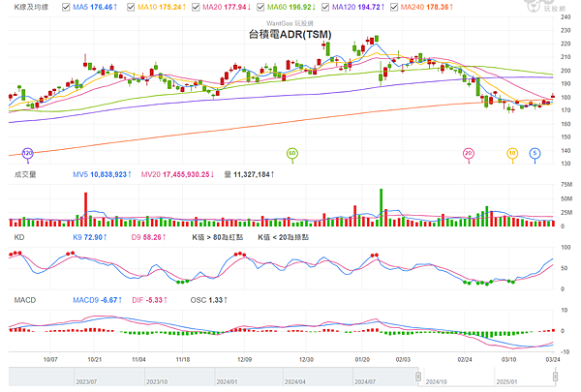This screenshot has height=392, width=581.
Task: Grab the left handle of range selector
Action: [x=418, y=377]
